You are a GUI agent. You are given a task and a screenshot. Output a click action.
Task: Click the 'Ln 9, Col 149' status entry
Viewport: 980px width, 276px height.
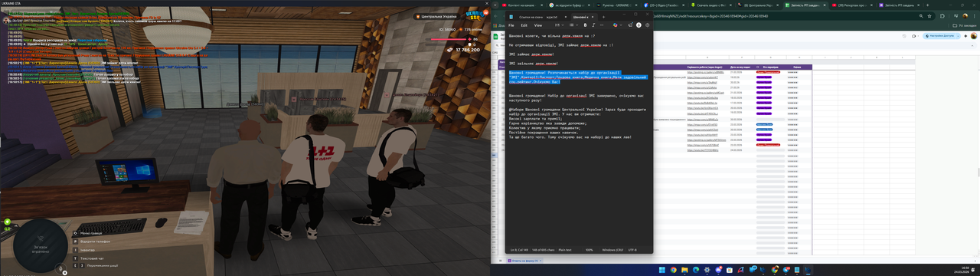(519, 249)
